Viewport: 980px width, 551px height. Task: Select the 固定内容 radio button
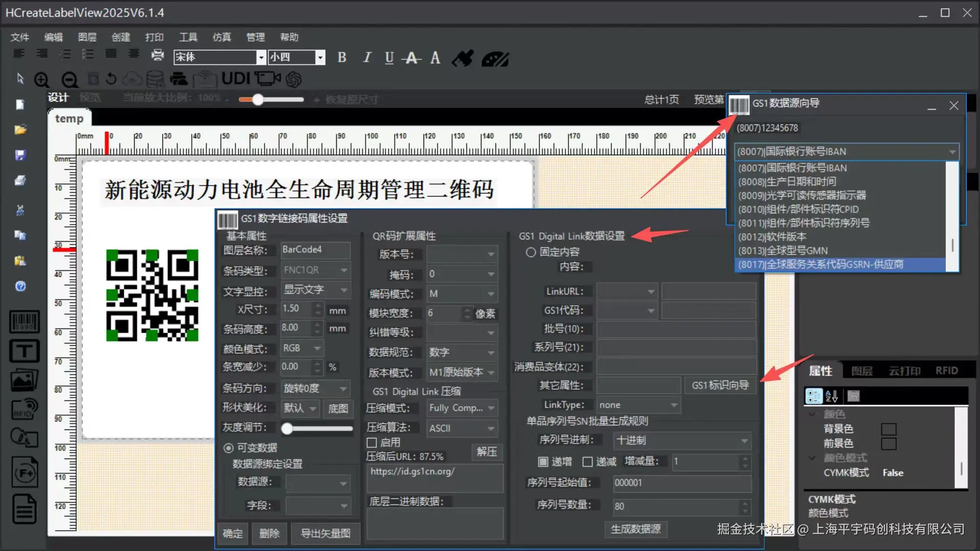click(531, 252)
